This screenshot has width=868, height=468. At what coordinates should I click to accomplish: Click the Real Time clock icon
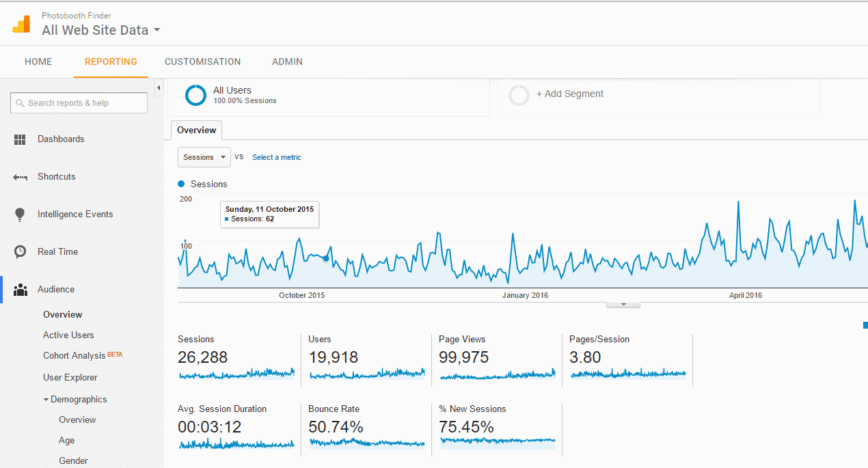coord(21,252)
